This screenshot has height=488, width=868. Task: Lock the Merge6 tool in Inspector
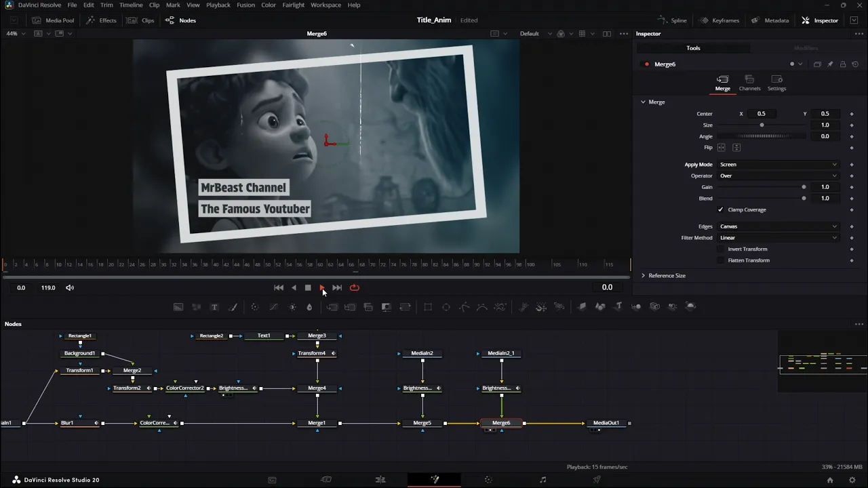[843, 64]
